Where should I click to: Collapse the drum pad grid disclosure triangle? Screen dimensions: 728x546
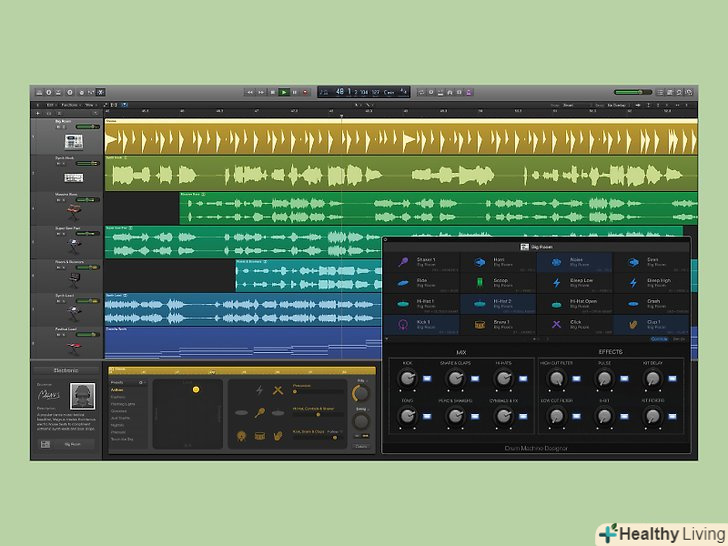click(387, 339)
